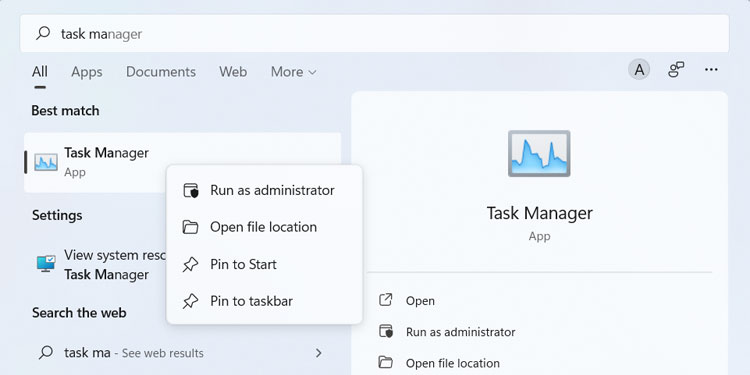Click the monitor icon of the settings result
Viewport: 750px width, 375px height.
tap(46, 264)
